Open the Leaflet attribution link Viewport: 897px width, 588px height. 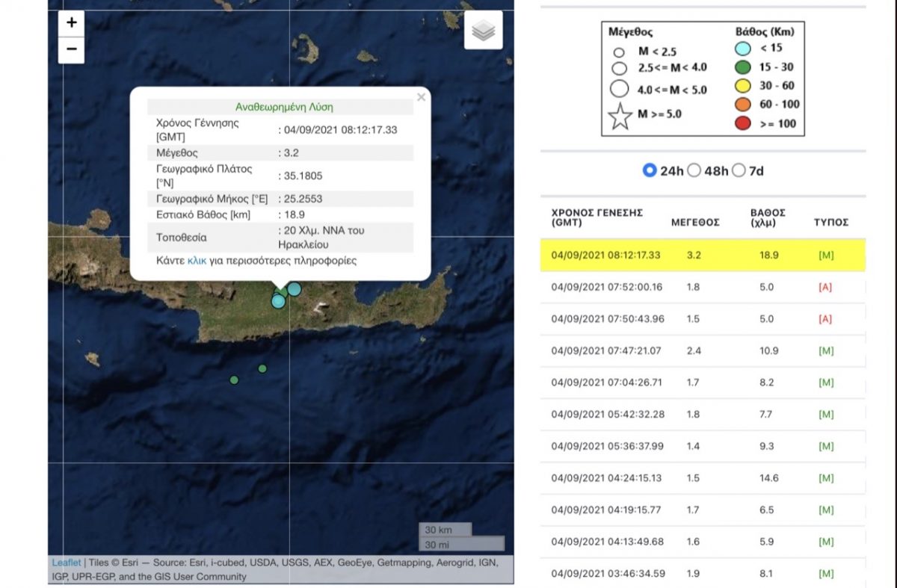(x=66, y=563)
